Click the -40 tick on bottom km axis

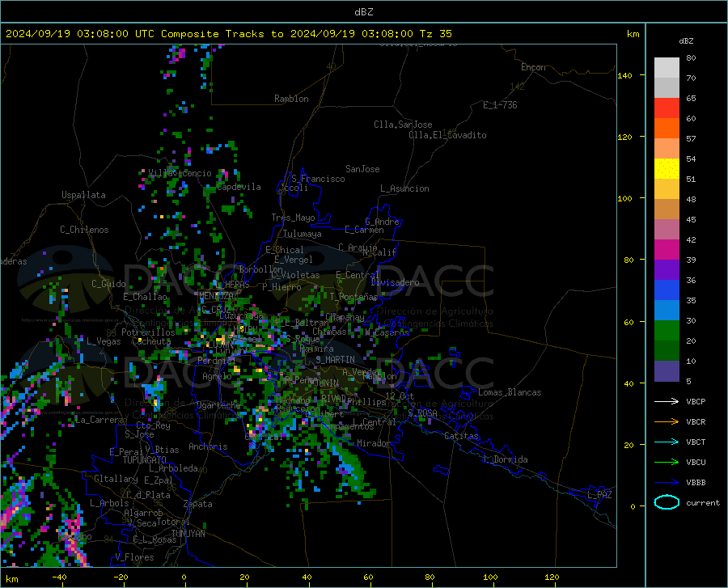point(59,577)
